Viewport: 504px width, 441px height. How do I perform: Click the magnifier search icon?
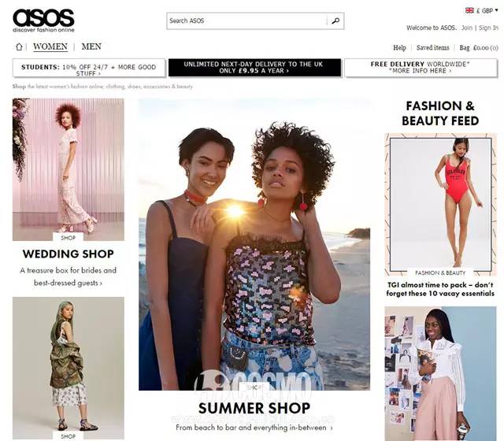point(335,21)
